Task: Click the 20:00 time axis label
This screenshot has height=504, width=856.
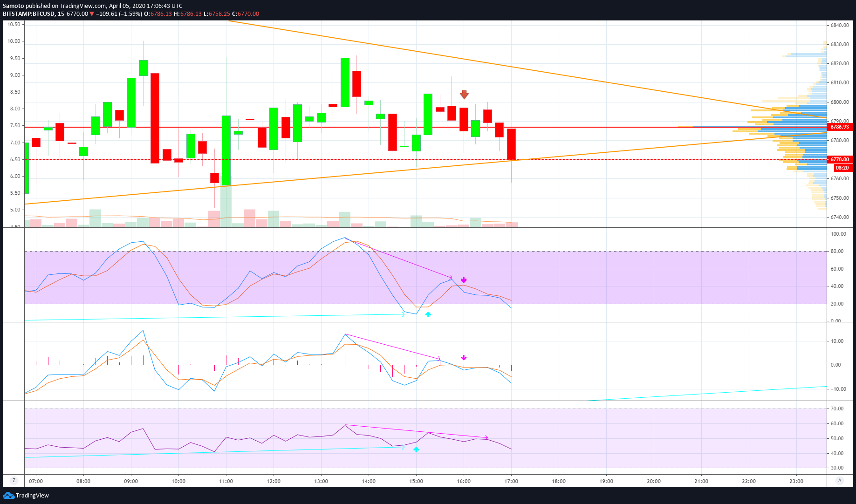Action: [654, 481]
